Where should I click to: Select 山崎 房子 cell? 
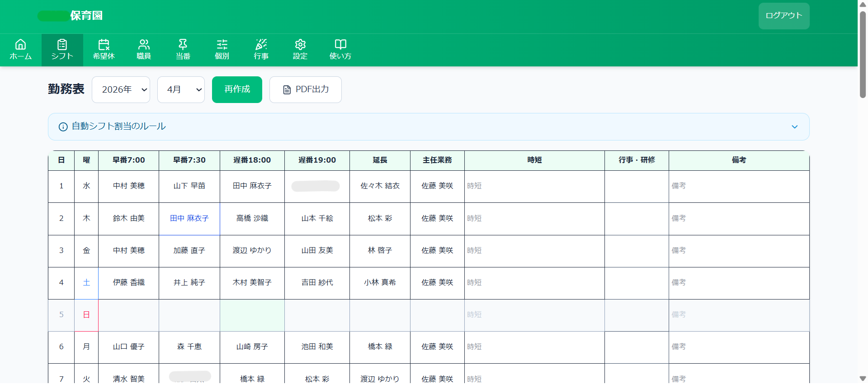tap(252, 347)
